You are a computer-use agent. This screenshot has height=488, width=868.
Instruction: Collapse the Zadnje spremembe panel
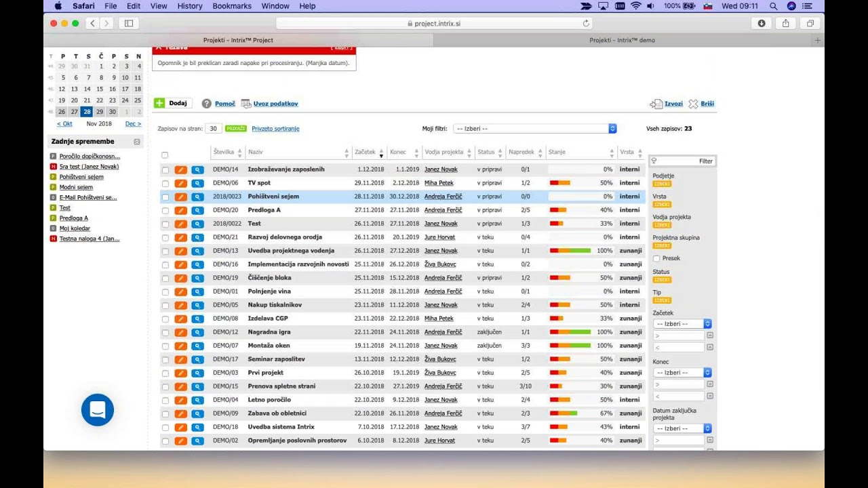click(137, 142)
